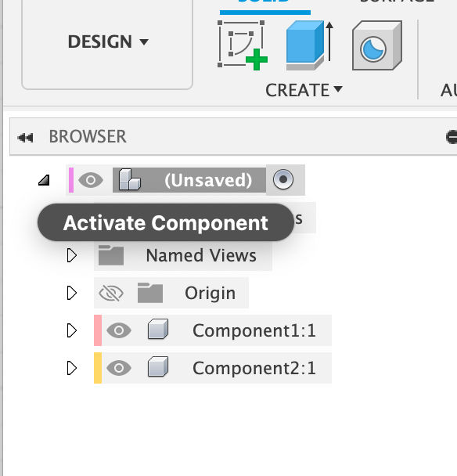Collapse the Browser panel with double-arrow icon
The height and width of the screenshot is (476, 457).
pos(25,138)
